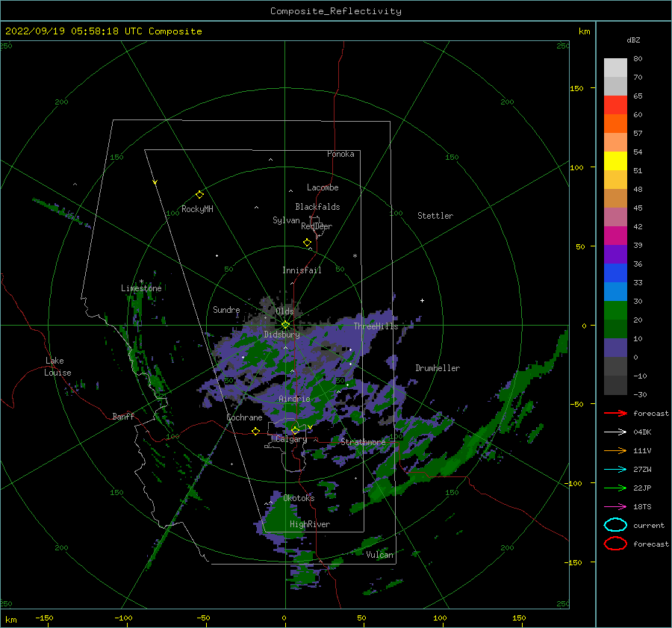Click the white 04DK arrow icon
The image size is (672, 628).
615,432
